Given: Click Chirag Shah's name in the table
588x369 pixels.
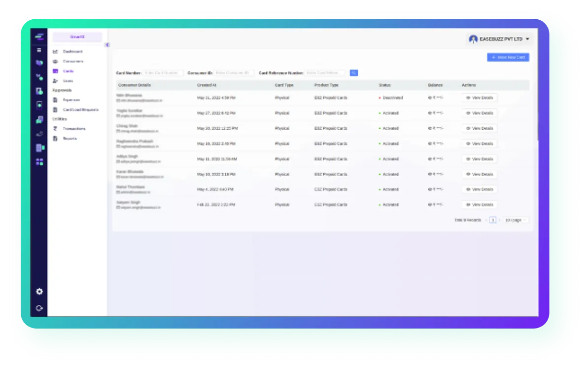Looking at the screenshot, I should [127, 126].
